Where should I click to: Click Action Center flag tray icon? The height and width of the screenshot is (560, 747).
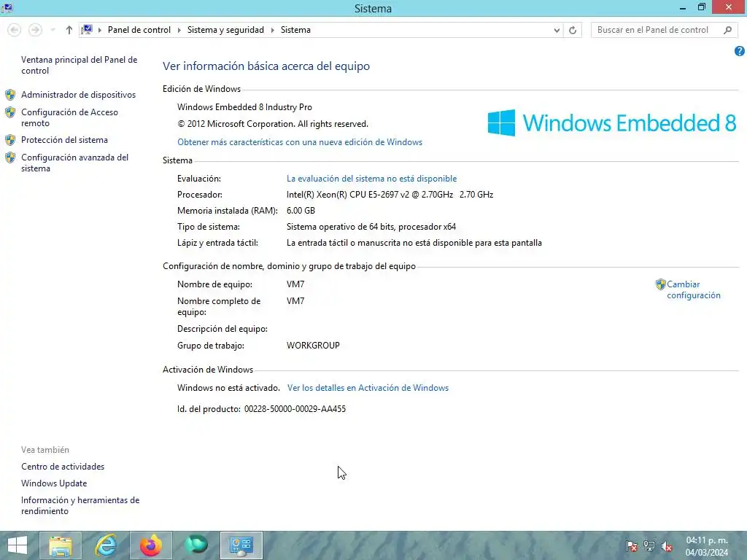pos(631,546)
